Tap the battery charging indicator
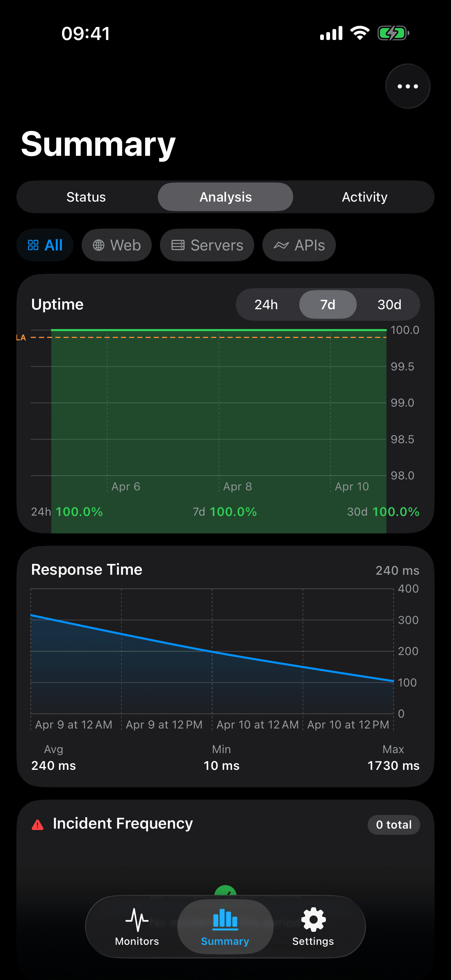This screenshot has width=451, height=980. click(393, 33)
